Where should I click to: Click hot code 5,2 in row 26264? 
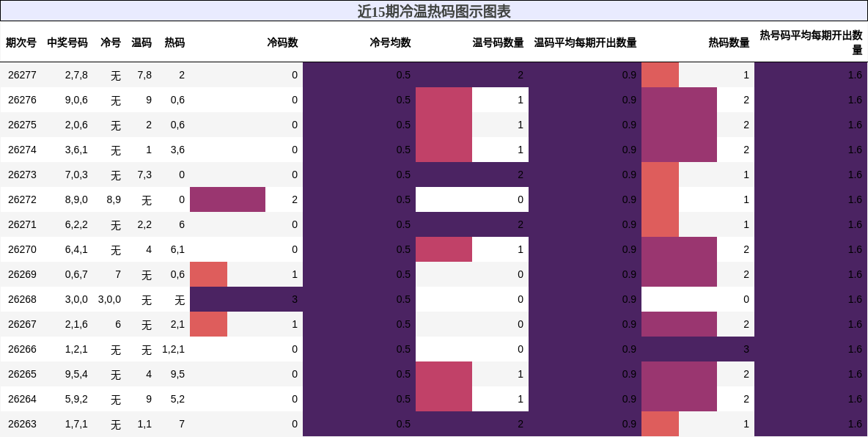click(x=177, y=399)
